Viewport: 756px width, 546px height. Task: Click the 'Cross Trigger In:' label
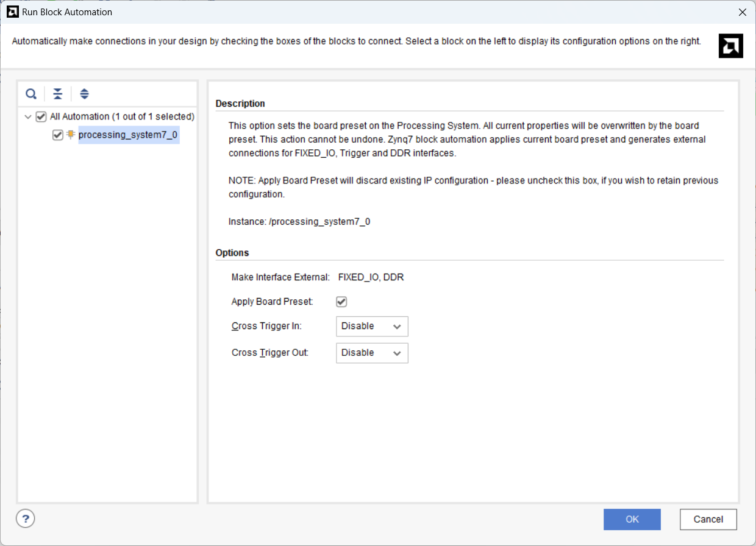(x=266, y=326)
